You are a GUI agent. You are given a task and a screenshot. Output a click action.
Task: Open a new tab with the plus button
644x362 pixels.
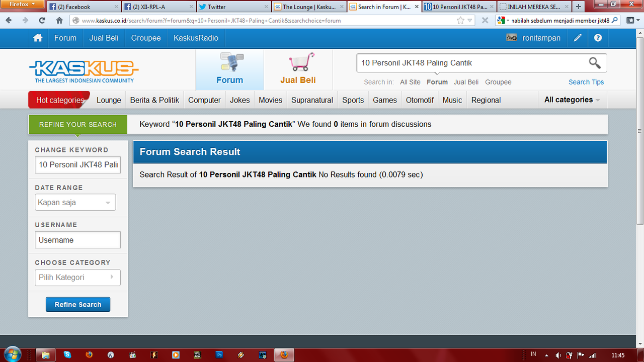(578, 7)
